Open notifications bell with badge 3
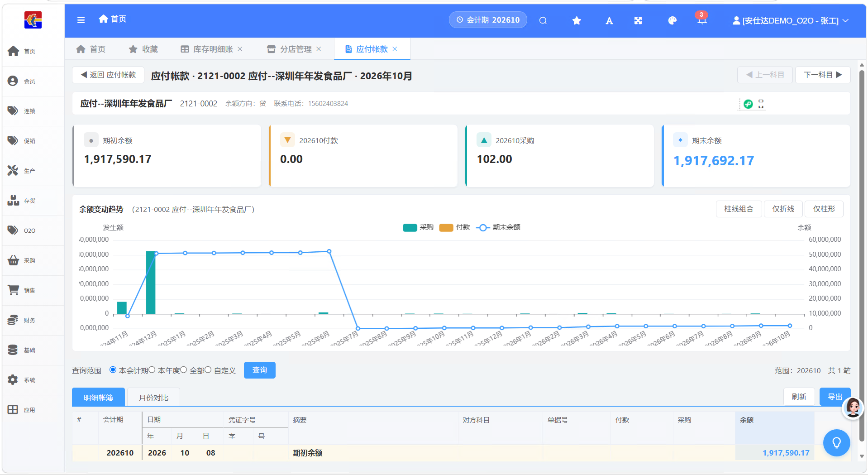 click(x=702, y=19)
